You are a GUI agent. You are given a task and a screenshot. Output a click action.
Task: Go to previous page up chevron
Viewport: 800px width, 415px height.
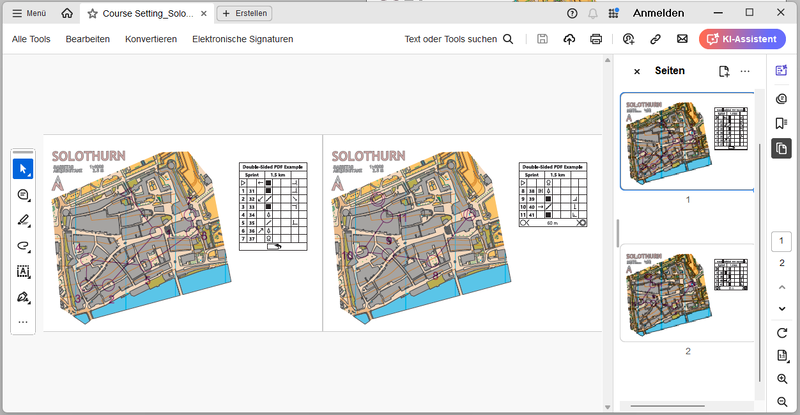click(x=782, y=287)
